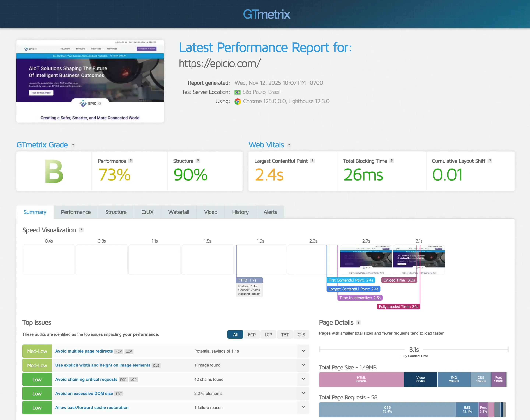Open the Largest Contentful Paint help icon
The width and height of the screenshot is (530, 420).
[312, 161]
